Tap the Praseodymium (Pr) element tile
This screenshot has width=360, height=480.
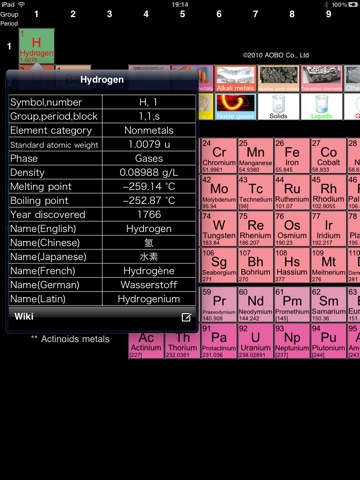click(219, 304)
